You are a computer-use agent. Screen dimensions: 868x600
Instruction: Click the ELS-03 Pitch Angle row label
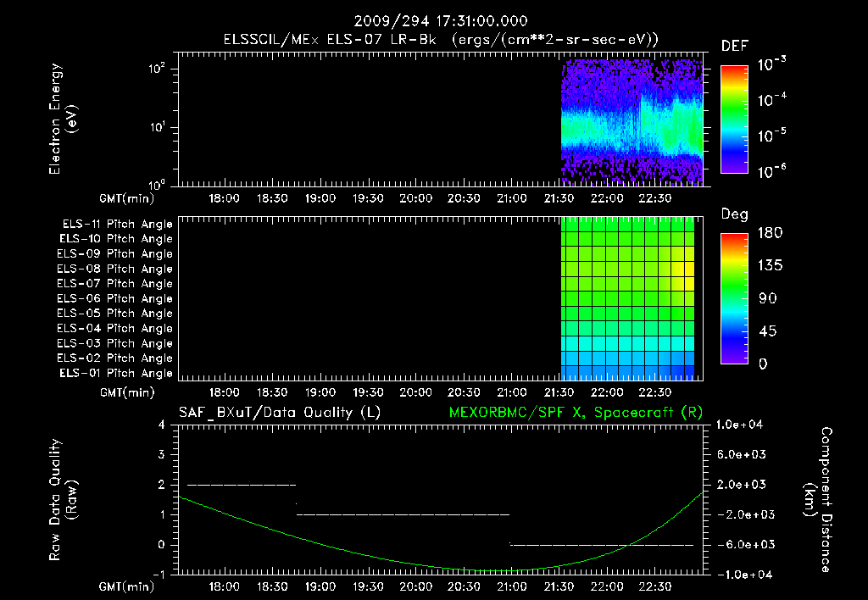click(114, 343)
